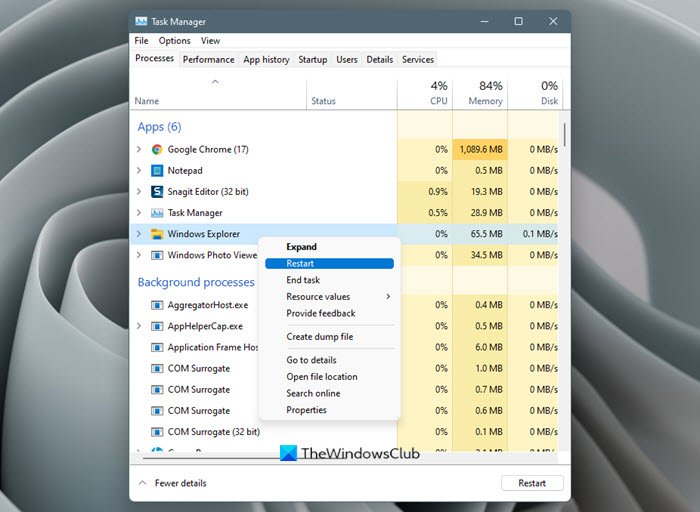Switch to the App history tab
Viewport: 700px width, 512px height.
[267, 59]
